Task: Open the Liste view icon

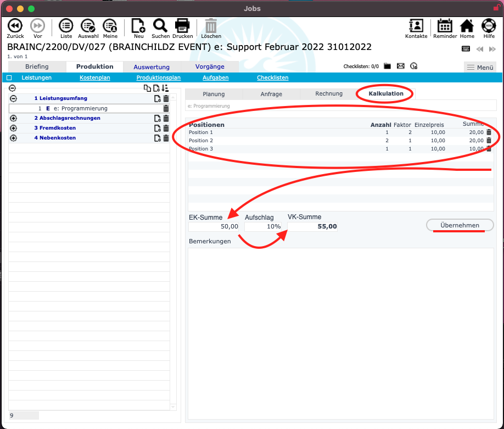Action: (x=66, y=26)
